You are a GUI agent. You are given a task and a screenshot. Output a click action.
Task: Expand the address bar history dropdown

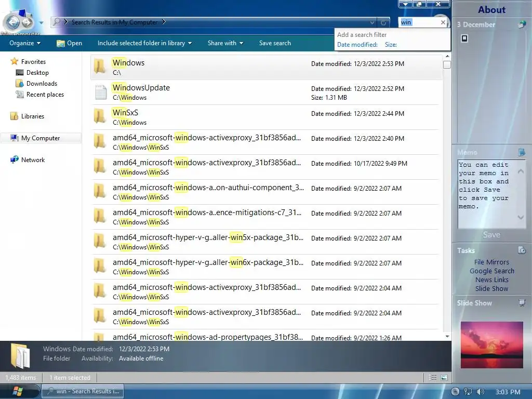(x=372, y=22)
